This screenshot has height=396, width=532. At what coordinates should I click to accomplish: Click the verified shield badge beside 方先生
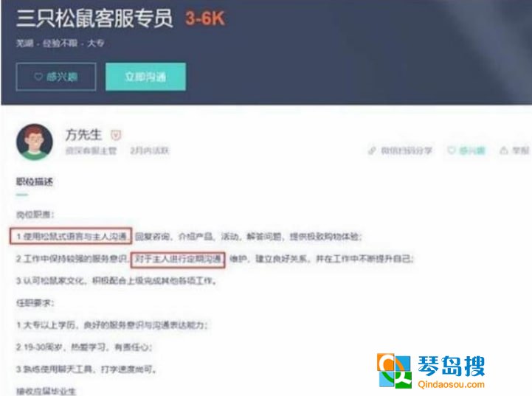tap(116, 135)
